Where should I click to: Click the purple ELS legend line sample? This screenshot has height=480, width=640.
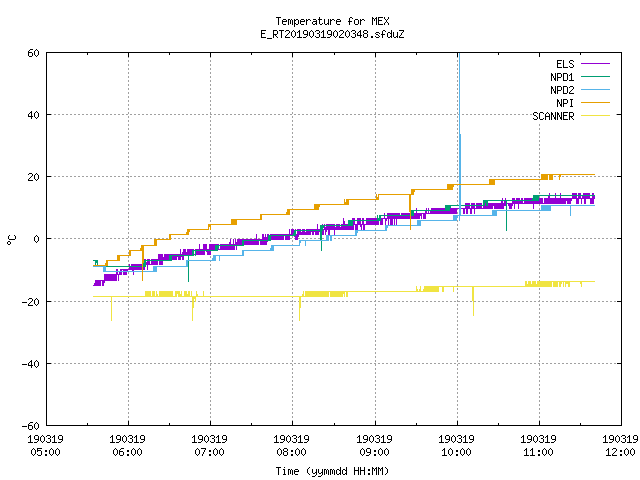click(x=595, y=64)
